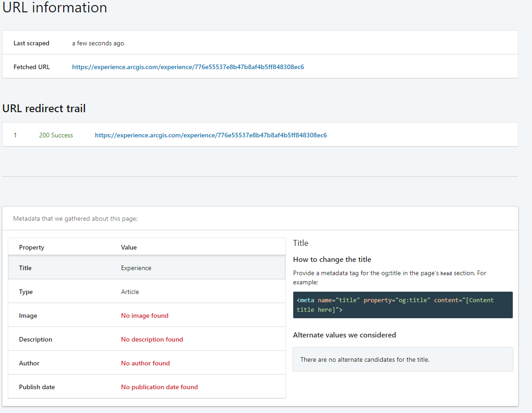
Task: Click the 'No publication date found' value
Action: point(159,387)
